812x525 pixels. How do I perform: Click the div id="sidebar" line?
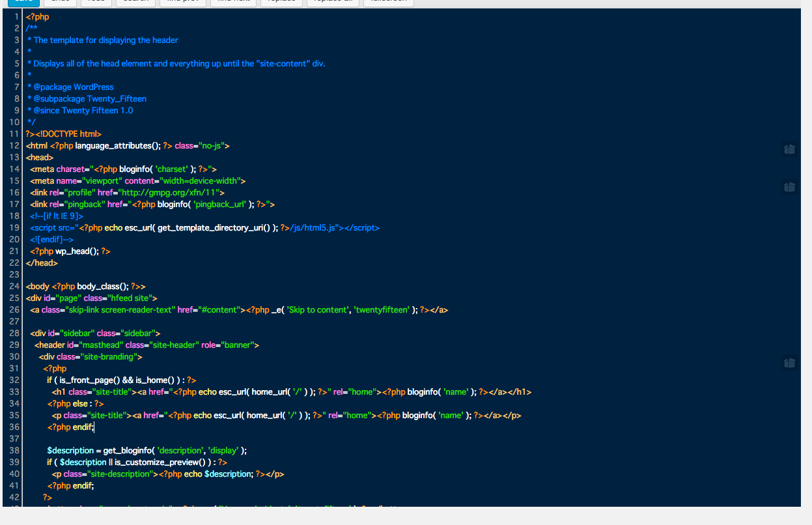(x=95, y=333)
